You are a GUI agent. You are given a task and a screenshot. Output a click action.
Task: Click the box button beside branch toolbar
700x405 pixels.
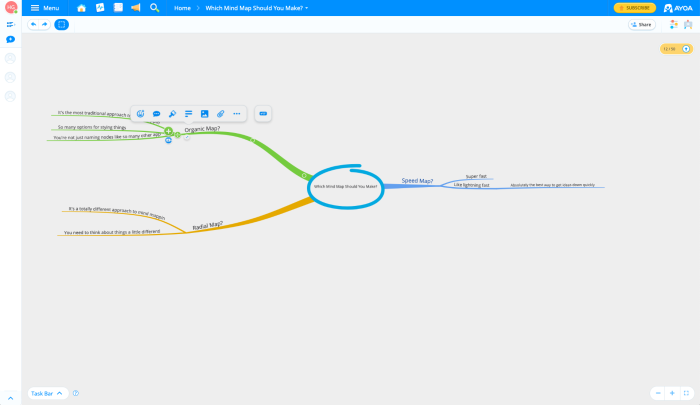263,114
